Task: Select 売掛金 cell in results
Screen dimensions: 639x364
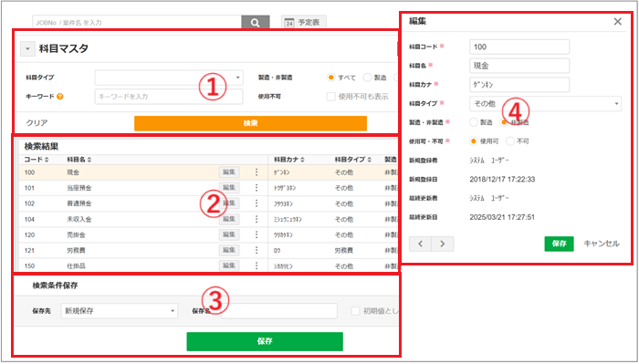Action: [76, 235]
